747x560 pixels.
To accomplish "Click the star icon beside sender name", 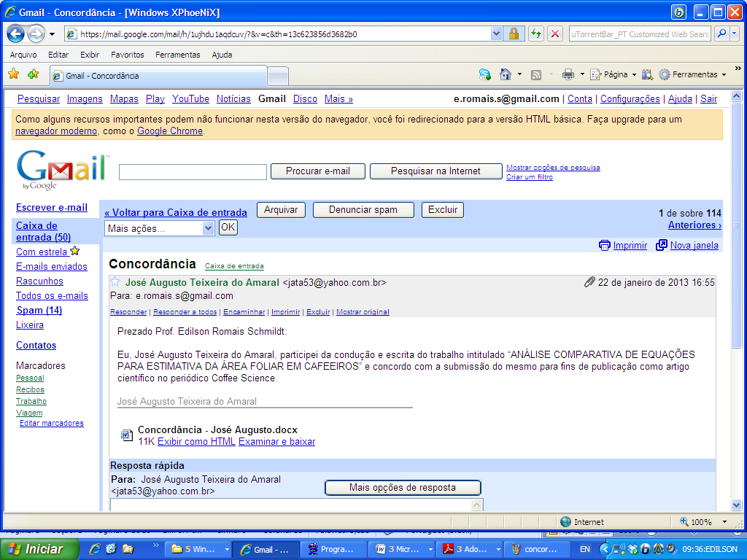I will [x=115, y=282].
